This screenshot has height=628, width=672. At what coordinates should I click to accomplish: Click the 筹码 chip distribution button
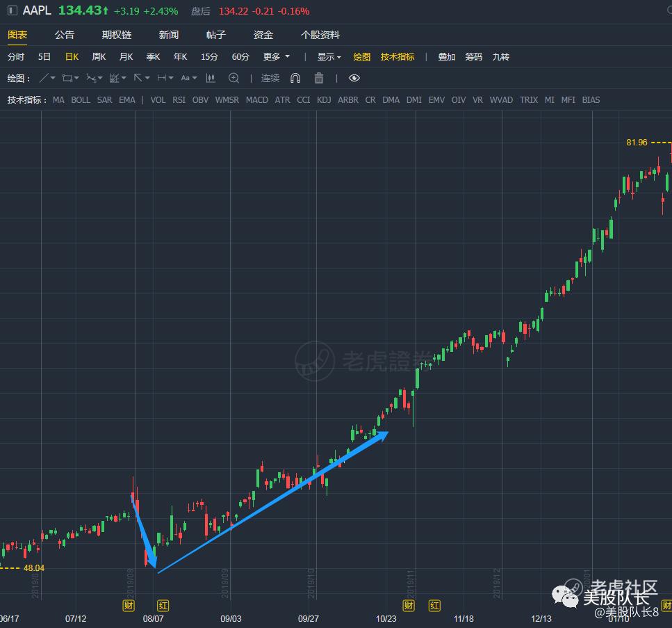pyautogui.click(x=473, y=56)
